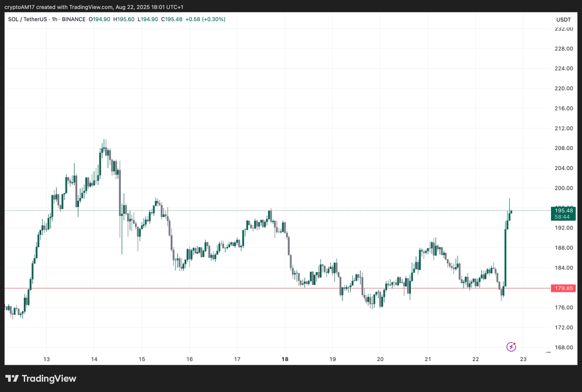Select the red 179.85 price line label
The width and height of the screenshot is (582, 392).
pyautogui.click(x=564, y=288)
